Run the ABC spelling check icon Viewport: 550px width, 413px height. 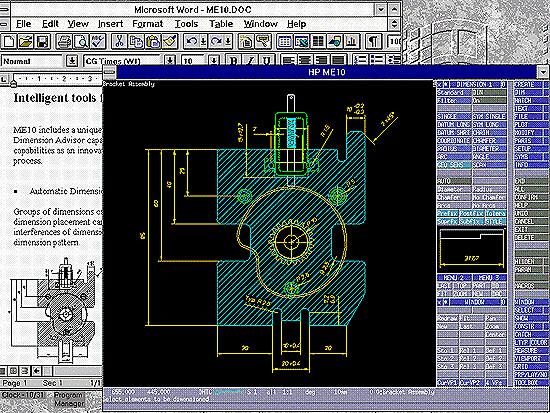pos(98,42)
